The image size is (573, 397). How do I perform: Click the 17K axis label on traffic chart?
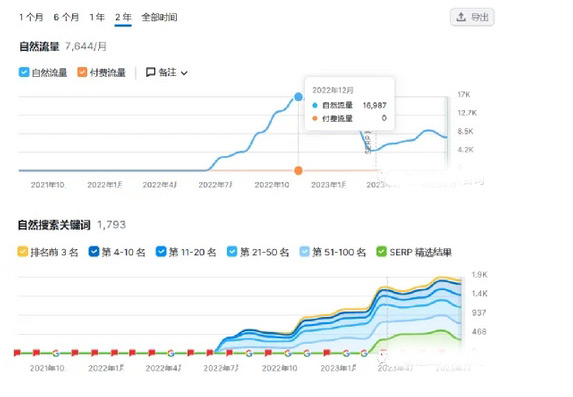coord(464,95)
